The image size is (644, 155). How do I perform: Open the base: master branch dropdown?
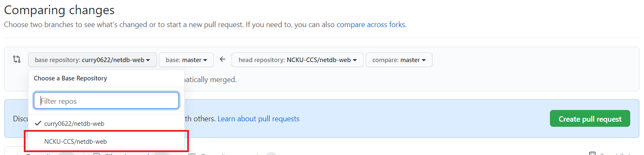coord(186,60)
